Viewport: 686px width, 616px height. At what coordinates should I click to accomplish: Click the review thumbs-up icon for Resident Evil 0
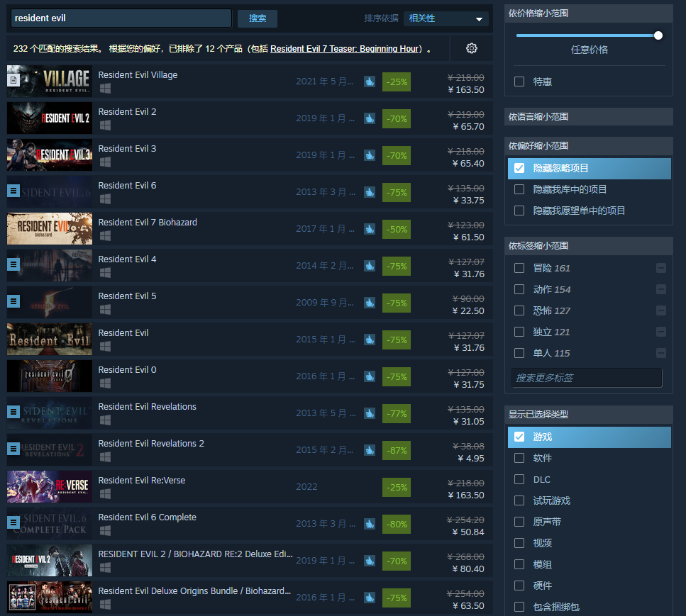370,376
